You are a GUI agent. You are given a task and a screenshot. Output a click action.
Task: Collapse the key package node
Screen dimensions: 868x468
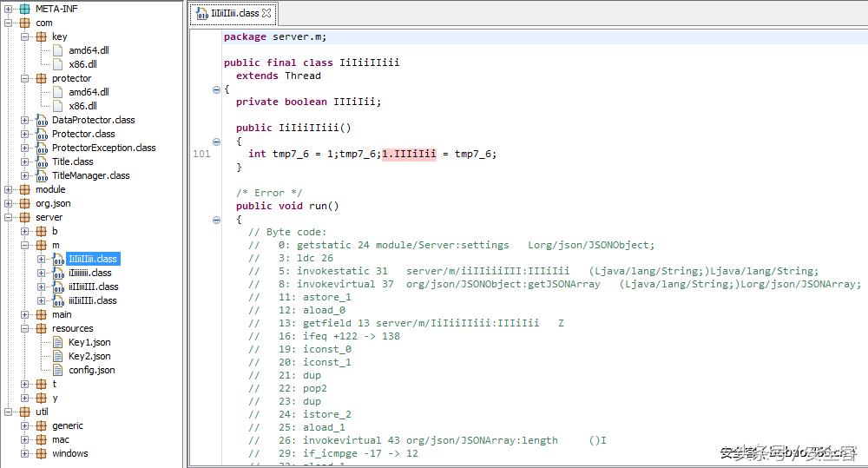click(x=25, y=36)
